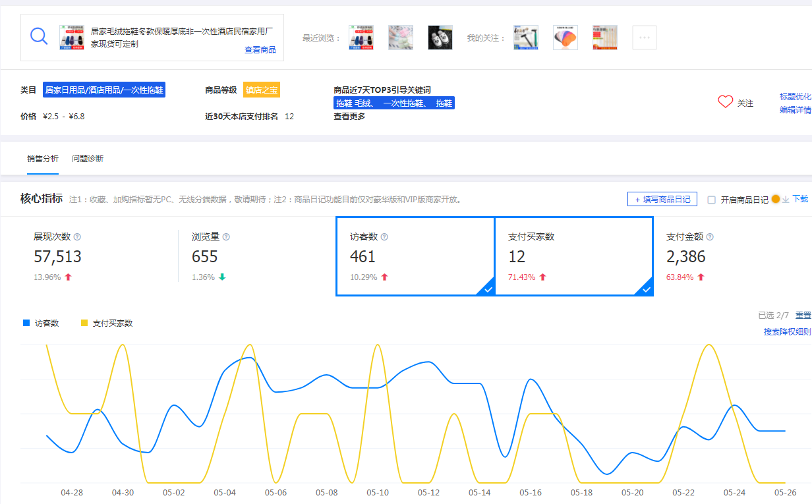This screenshot has width=812, height=504.
Task: Deselect the 支付买家数 metric card
Action: click(573, 256)
